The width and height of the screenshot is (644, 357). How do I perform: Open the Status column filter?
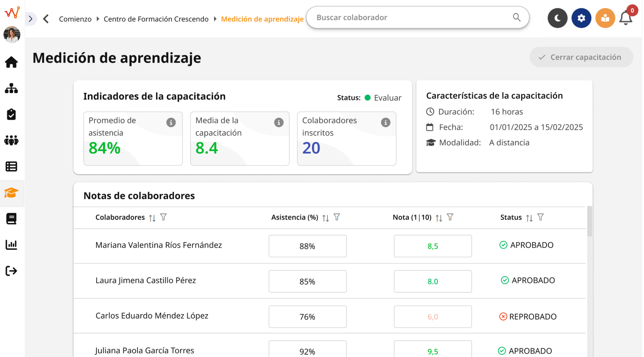point(541,217)
